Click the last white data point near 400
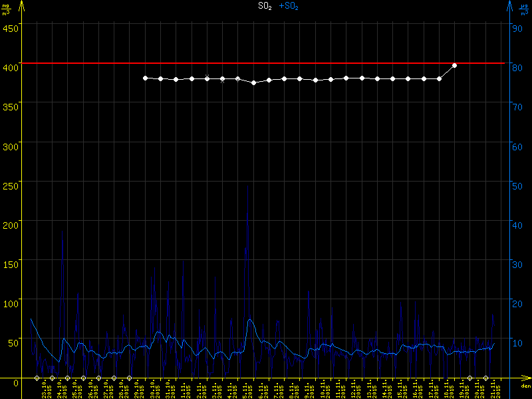This screenshot has height=399, width=532. coord(454,66)
